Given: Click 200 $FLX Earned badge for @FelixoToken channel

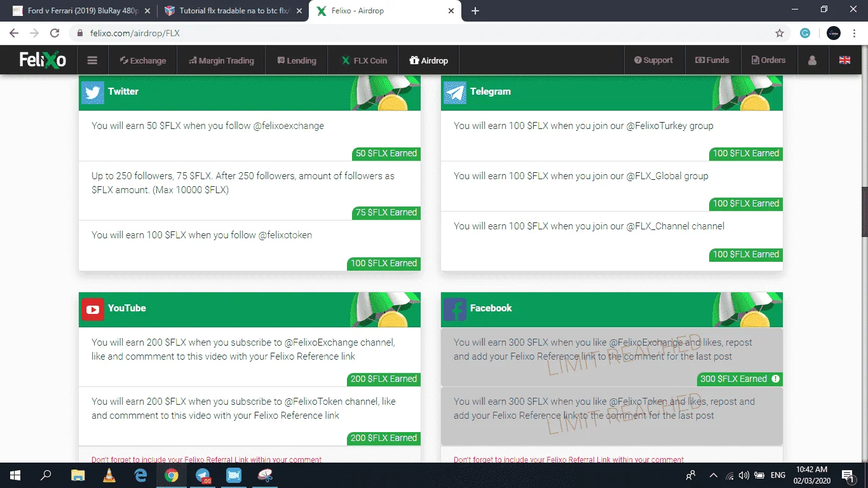Looking at the screenshot, I should tap(384, 438).
